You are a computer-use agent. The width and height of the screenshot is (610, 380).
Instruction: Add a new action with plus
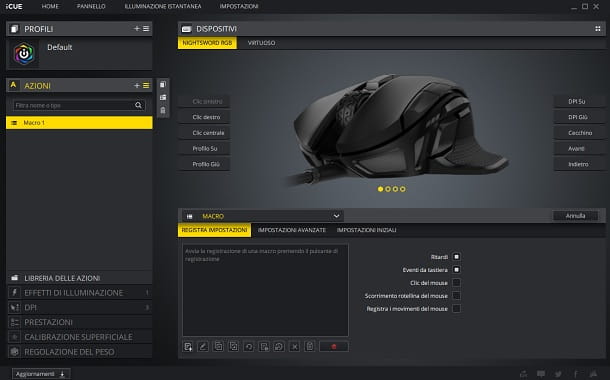[137, 86]
